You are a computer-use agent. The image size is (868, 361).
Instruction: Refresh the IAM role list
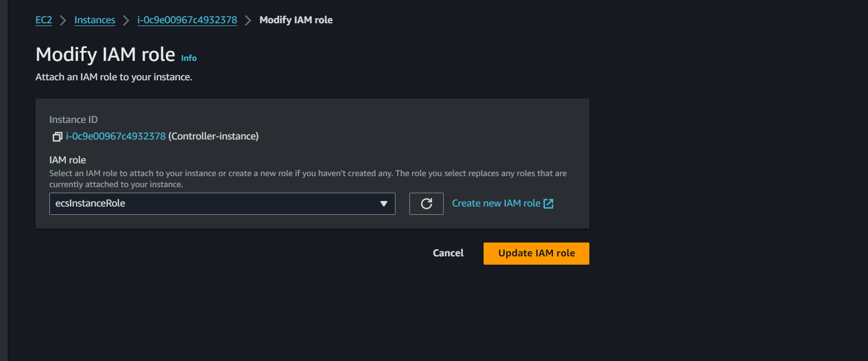tap(426, 204)
